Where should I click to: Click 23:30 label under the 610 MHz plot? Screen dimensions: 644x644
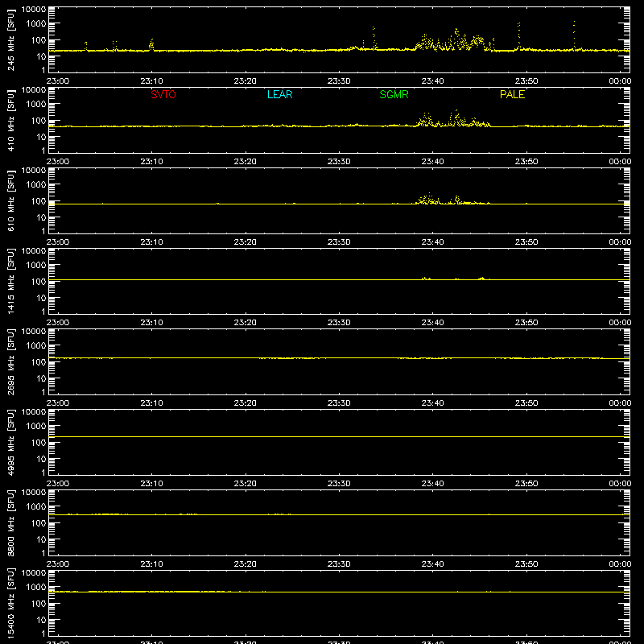pyautogui.click(x=339, y=242)
